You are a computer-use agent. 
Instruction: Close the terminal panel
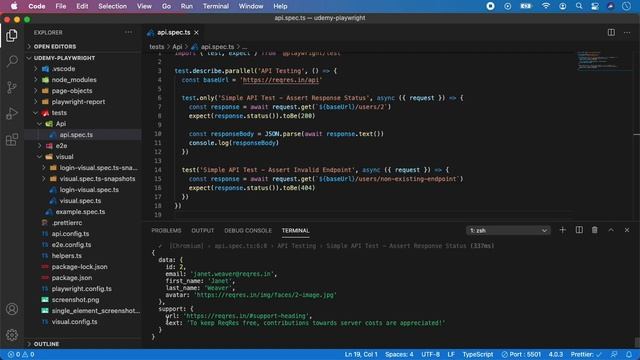(x=627, y=230)
